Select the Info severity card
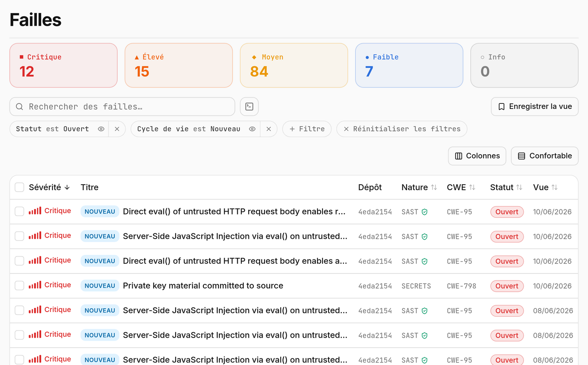This screenshot has height=365, width=588. pyautogui.click(x=525, y=65)
